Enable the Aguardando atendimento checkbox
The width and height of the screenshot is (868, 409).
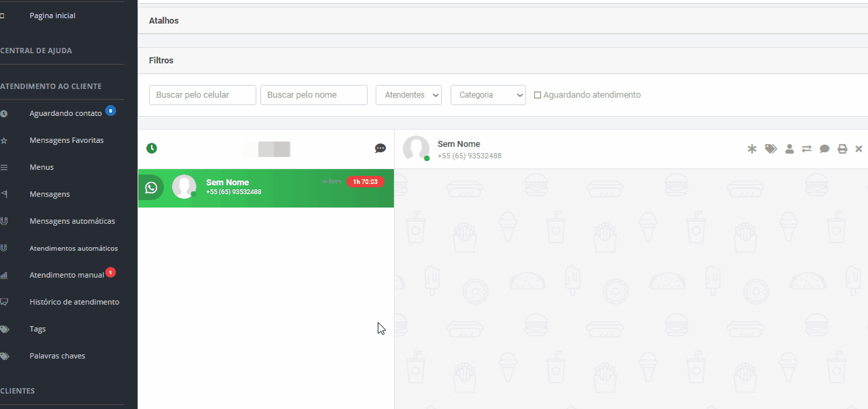(538, 95)
